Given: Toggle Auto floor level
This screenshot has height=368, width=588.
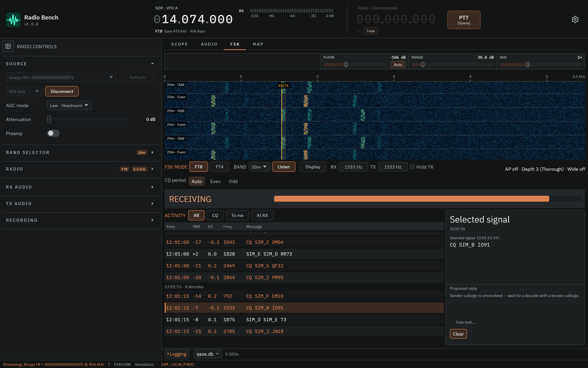Looking at the screenshot, I should click(398, 65).
